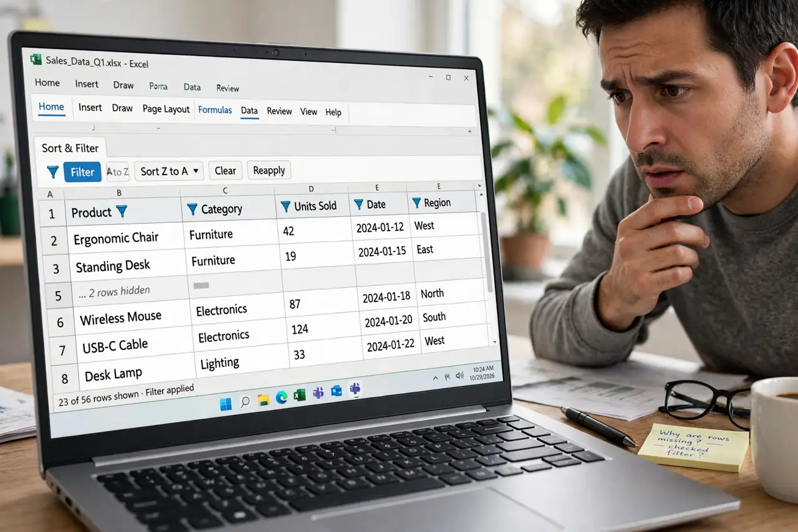Select the View ribbon tab

click(309, 112)
